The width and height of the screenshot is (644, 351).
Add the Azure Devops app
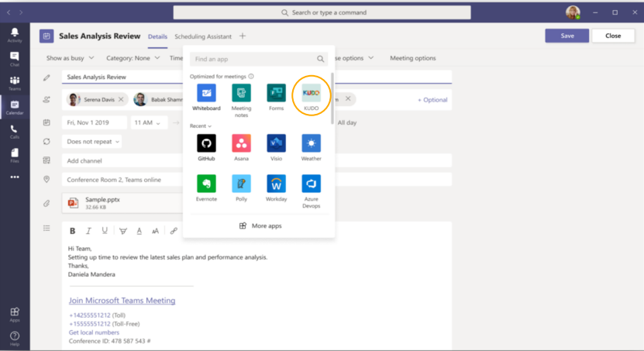pos(311,191)
